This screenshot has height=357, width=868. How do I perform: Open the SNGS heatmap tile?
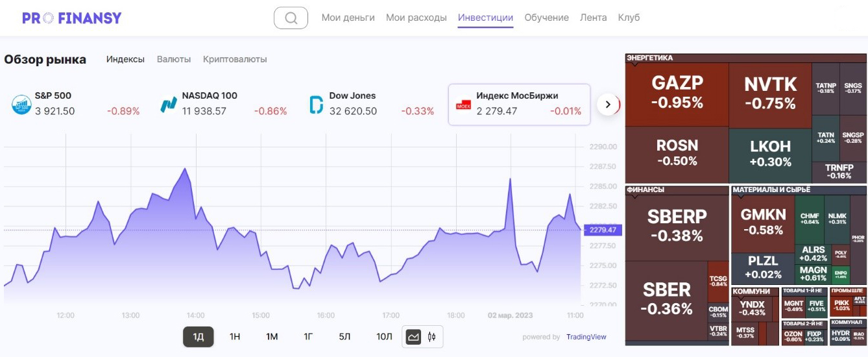pos(852,88)
